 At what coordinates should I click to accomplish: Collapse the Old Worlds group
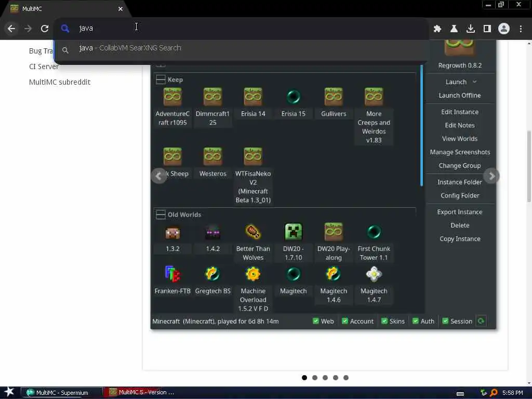(x=161, y=215)
